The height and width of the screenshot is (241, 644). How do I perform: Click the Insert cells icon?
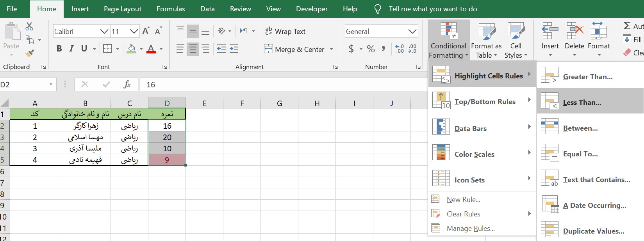pos(550,31)
